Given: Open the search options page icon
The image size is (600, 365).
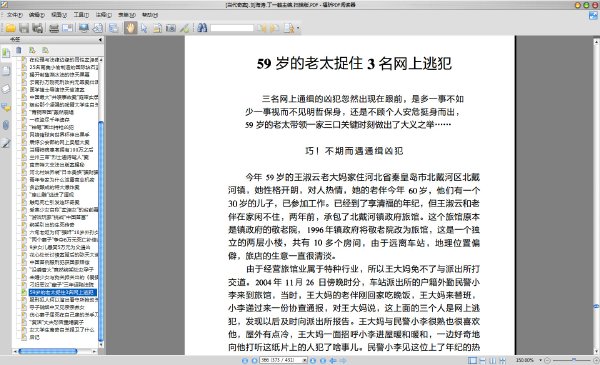Looking at the screenshot, I should [x=289, y=28].
